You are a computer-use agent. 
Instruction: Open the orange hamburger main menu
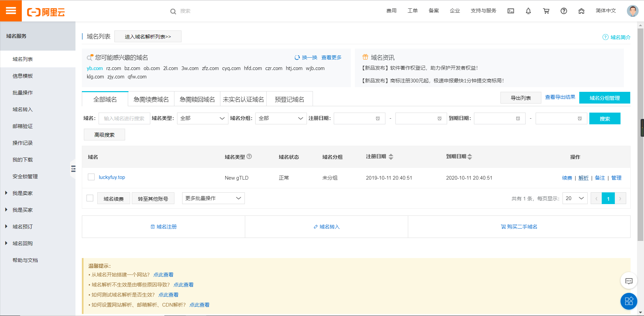pos(11,11)
